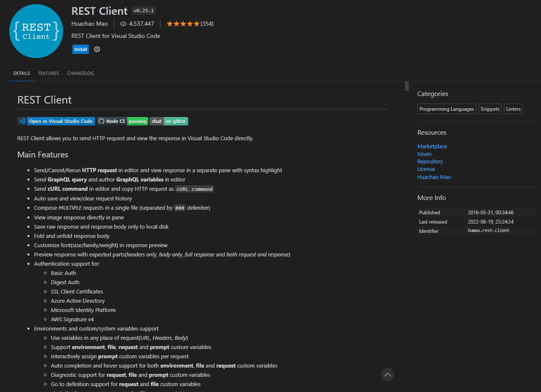Open the extension settings gear icon
This screenshot has width=541, height=392.
click(x=97, y=49)
